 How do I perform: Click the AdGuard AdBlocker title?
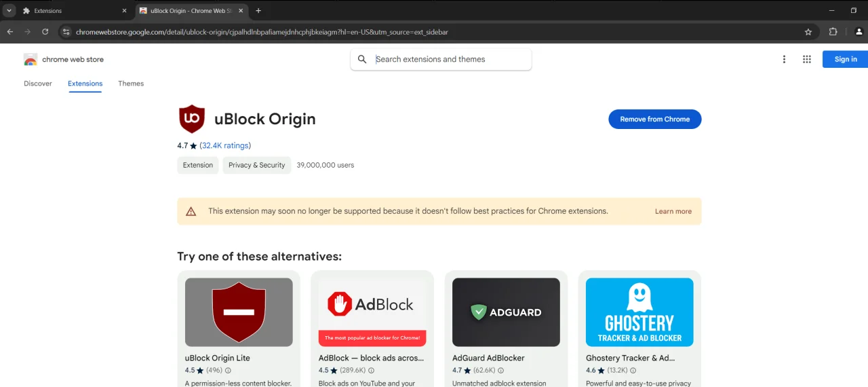pyautogui.click(x=488, y=358)
